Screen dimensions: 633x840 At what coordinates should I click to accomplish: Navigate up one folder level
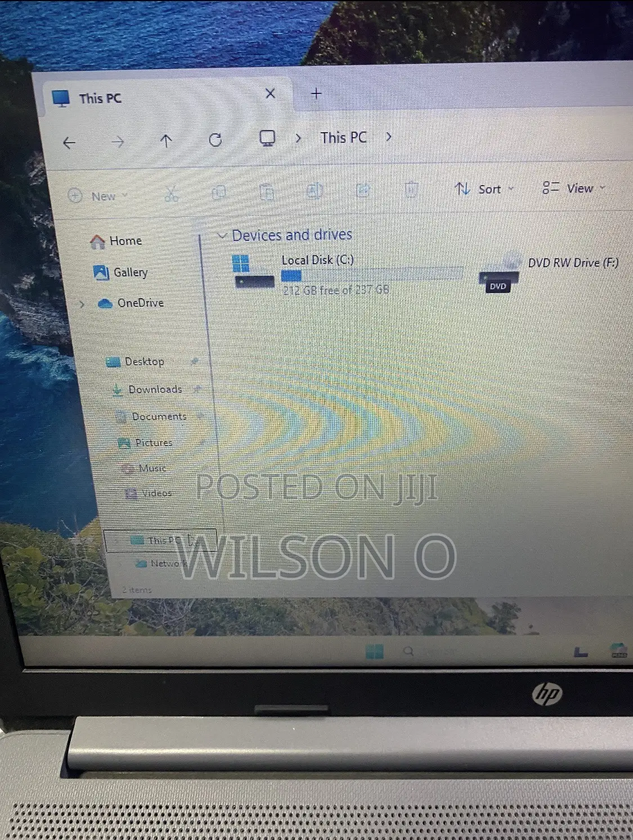click(166, 141)
